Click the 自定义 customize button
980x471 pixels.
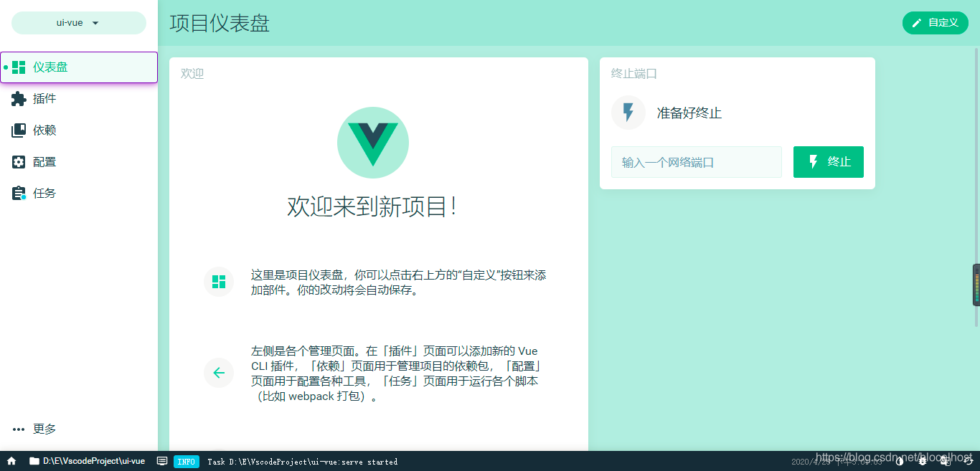pyautogui.click(x=936, y=23)
